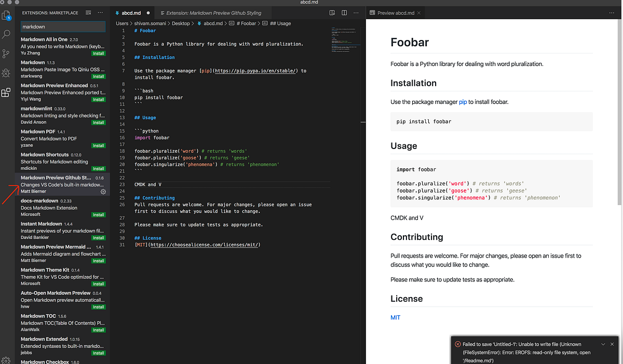
Task: Clear extensions search results icon
Action: 88,12
